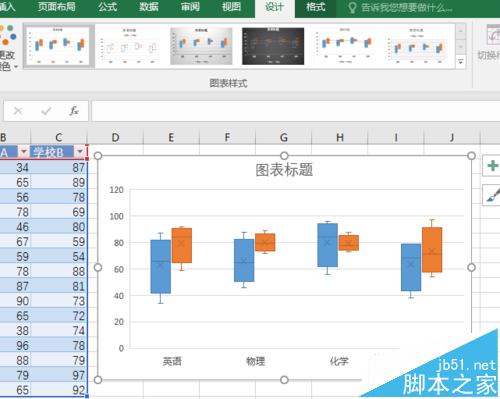Apply the fifth chart style thumbnail

tap(345, 46)
